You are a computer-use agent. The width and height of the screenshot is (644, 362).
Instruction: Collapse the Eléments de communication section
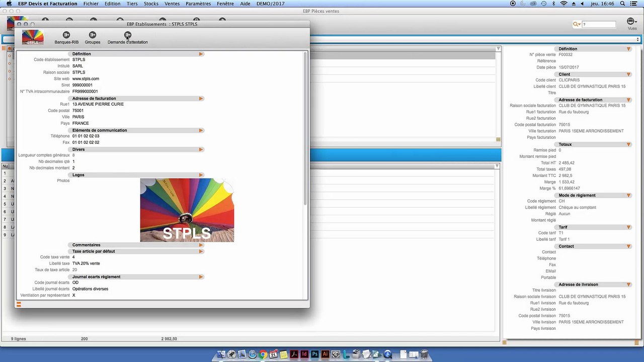(201, 130)
